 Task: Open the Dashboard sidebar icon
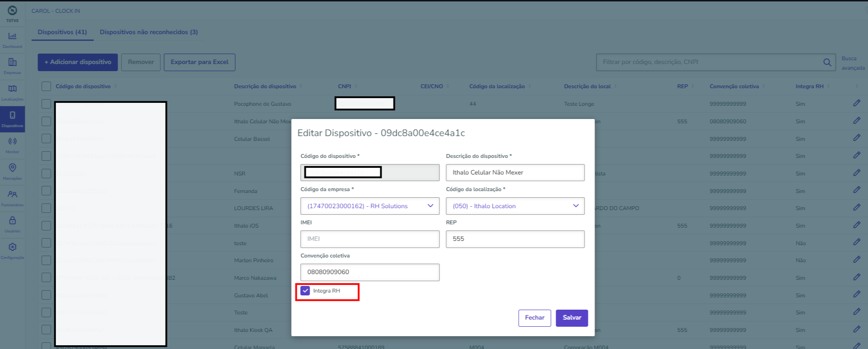[12, 38]
